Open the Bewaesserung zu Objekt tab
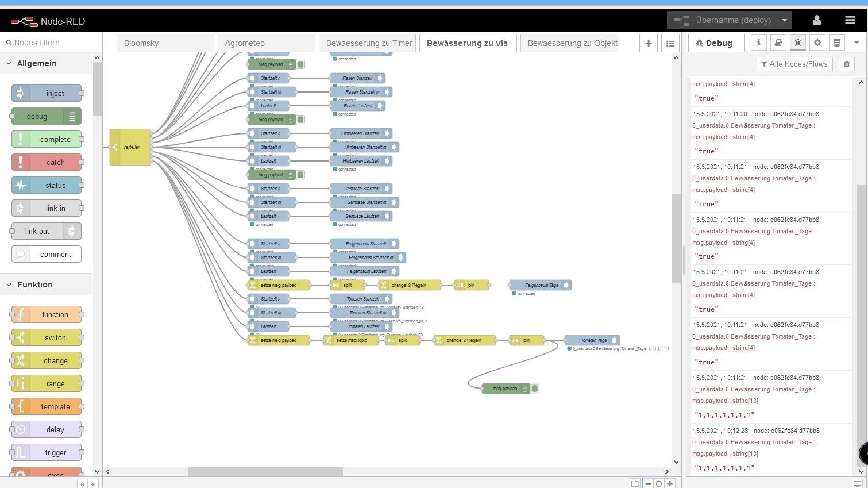 pos(569,43)
